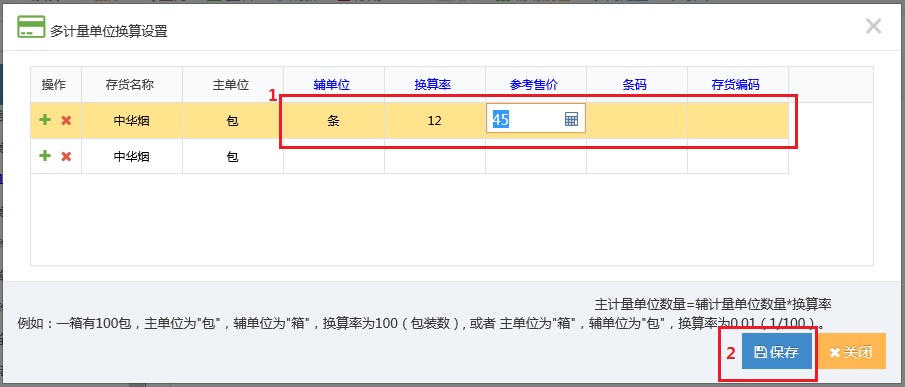Click the formula text 主计量单位数量=辅计量单位数量*换算率
The width and height of the screenshot is (905, 387).
pos(713,303)
